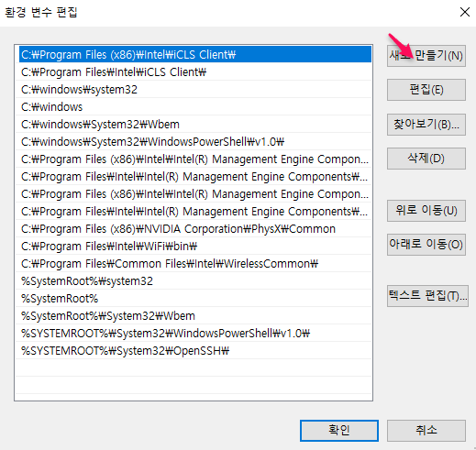Click the 위로 이동(U) move up button
Screen dimensions: 476x450
(x=426, y=211)
